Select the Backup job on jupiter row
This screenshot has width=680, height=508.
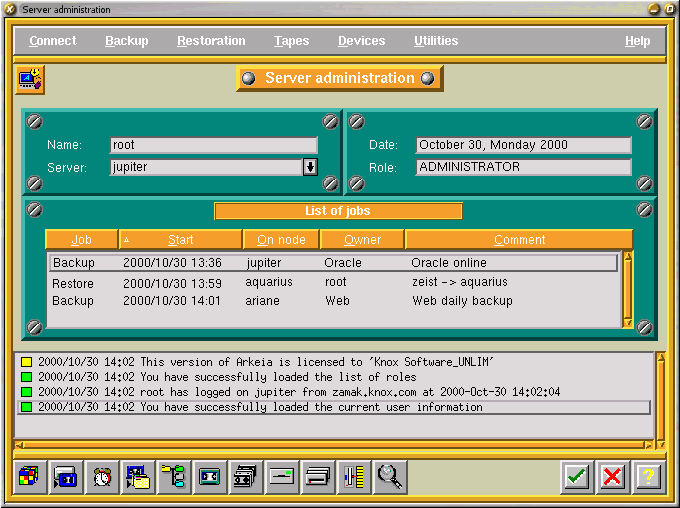coord(333,263)
